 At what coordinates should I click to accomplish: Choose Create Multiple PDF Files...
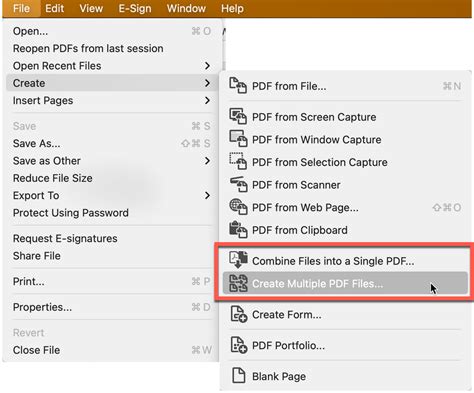345,283
